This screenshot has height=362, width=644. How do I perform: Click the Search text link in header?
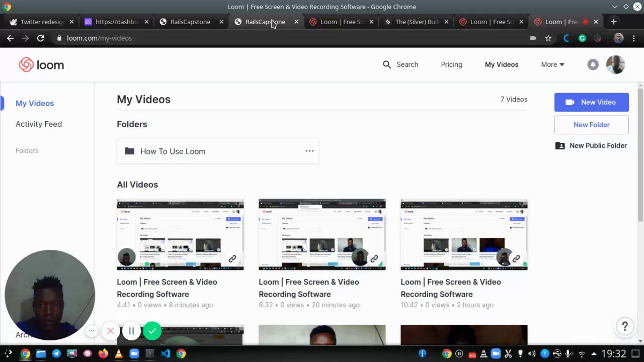pyautogui.click(x=408, y=64)
